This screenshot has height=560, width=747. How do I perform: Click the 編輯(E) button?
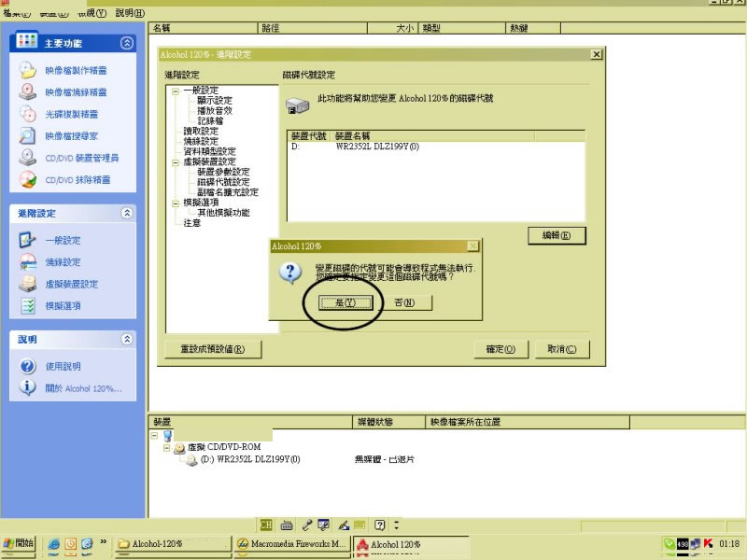click(557, 235)
